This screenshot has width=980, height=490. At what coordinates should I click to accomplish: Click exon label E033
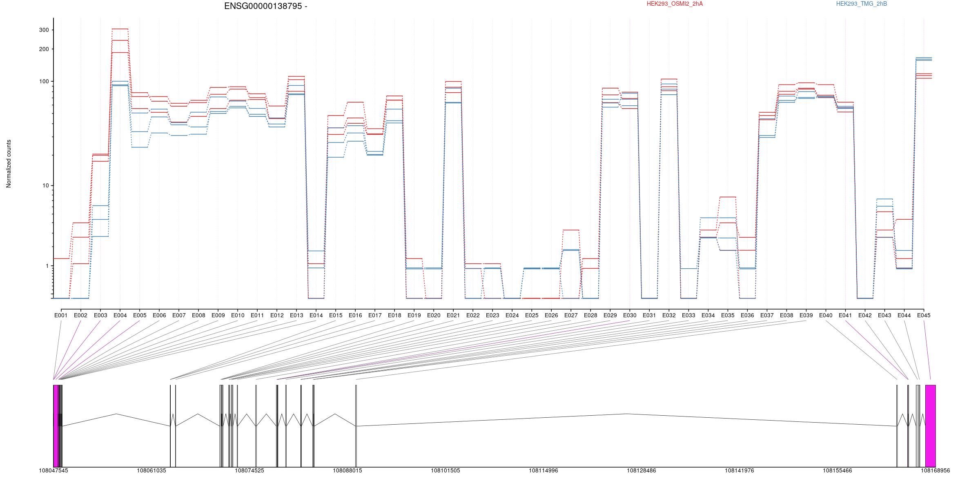tap(688, 315)
